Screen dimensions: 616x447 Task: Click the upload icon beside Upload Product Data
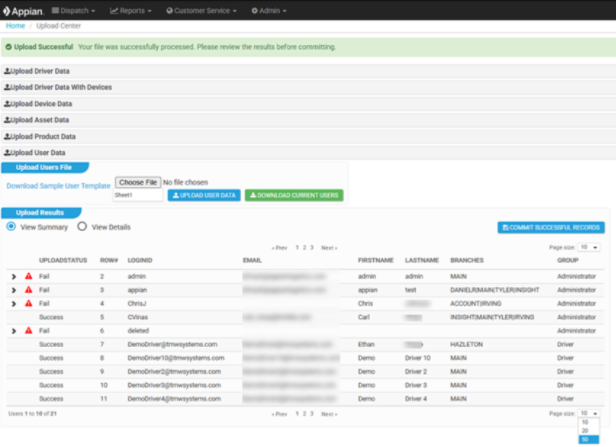pyautogui.click(x=7, y=136)
